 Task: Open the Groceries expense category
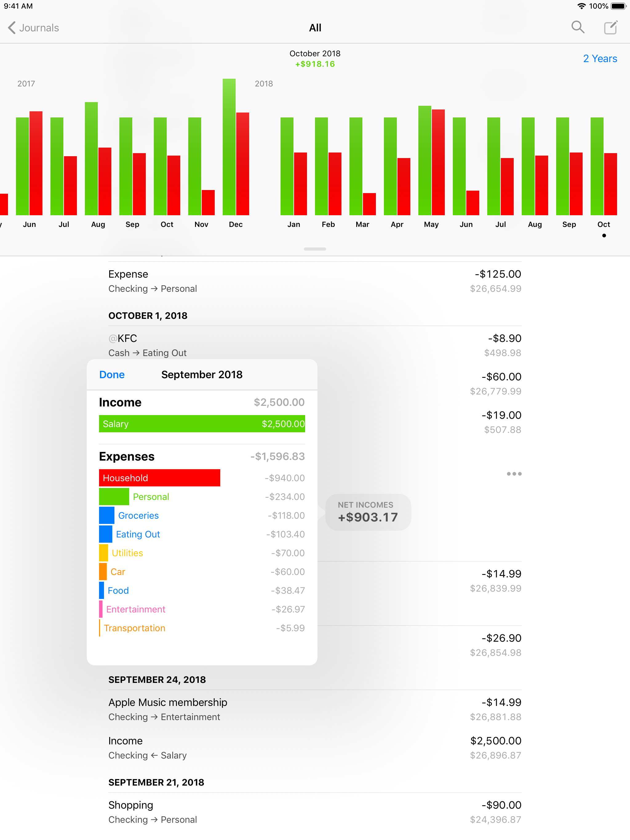pos(138,515)
